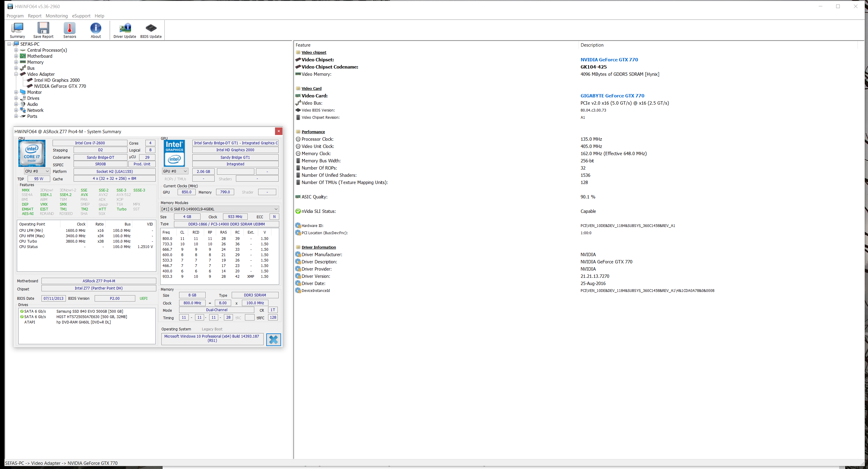Screen dimensions: 868x469
Task: Open the memory module G Skill dropdown
Action: tap(219, 209)
